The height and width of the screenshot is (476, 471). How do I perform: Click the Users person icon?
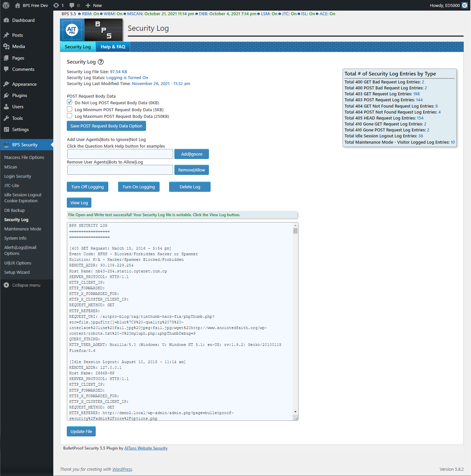point(6,107)
